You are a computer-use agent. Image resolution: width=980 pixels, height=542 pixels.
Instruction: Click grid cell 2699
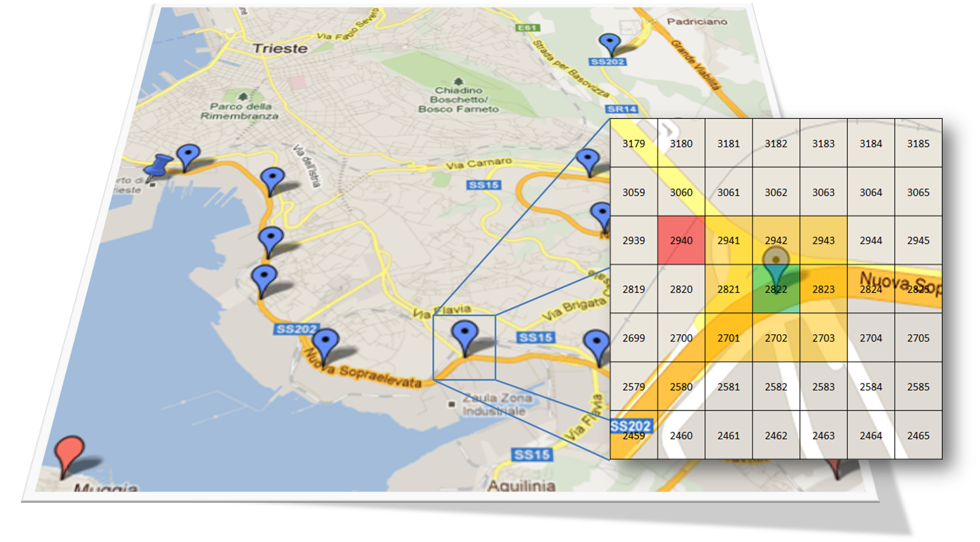click(633, 338)
